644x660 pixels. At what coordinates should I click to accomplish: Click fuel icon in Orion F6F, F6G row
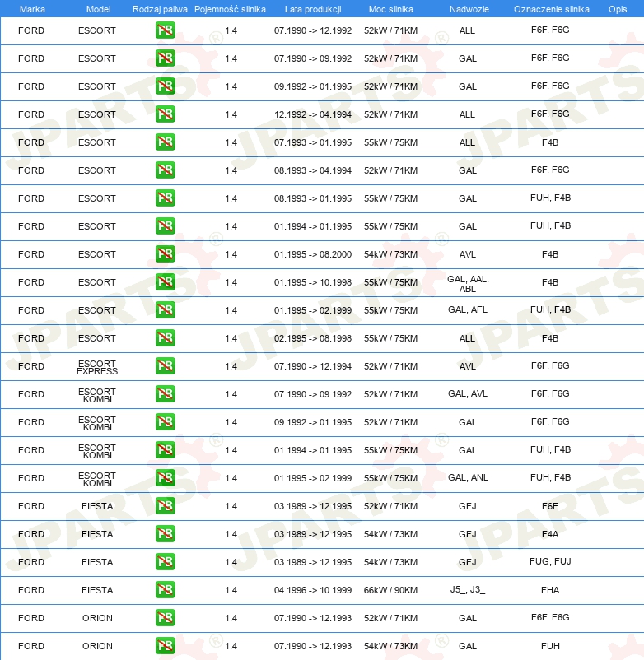pos(165,618)
